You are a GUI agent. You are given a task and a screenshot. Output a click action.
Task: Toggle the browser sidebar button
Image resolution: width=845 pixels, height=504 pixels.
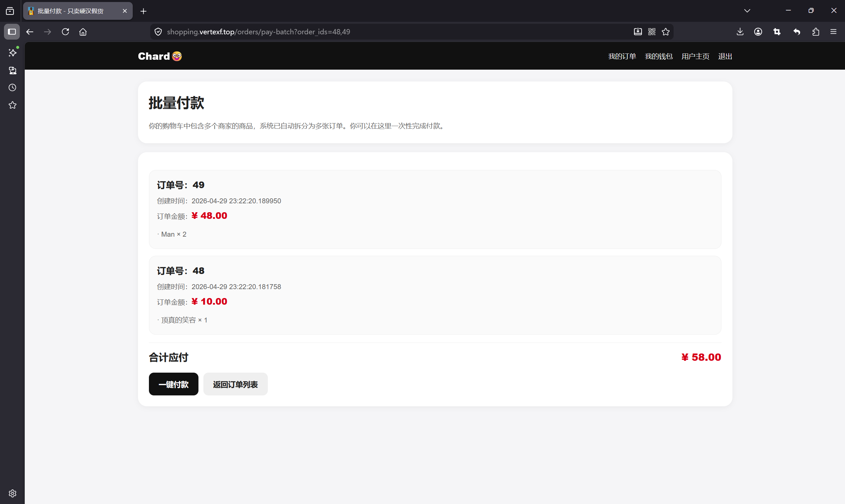tap(12, 32)
